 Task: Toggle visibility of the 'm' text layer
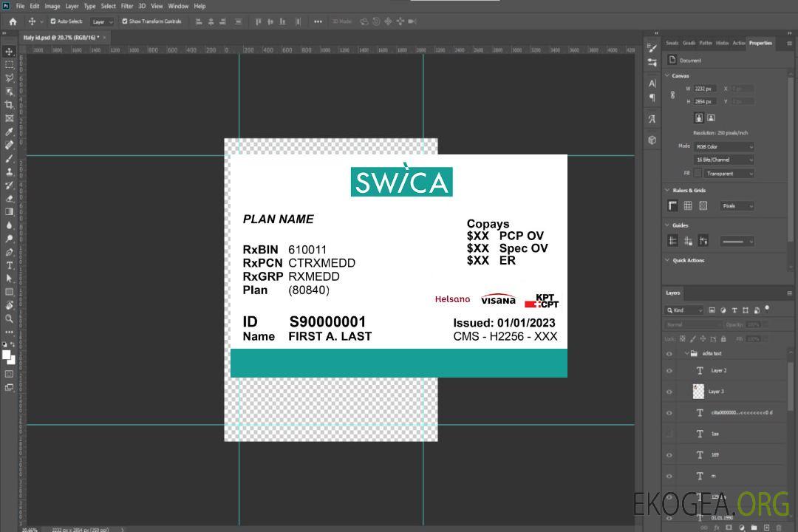[x=669, y=476]
